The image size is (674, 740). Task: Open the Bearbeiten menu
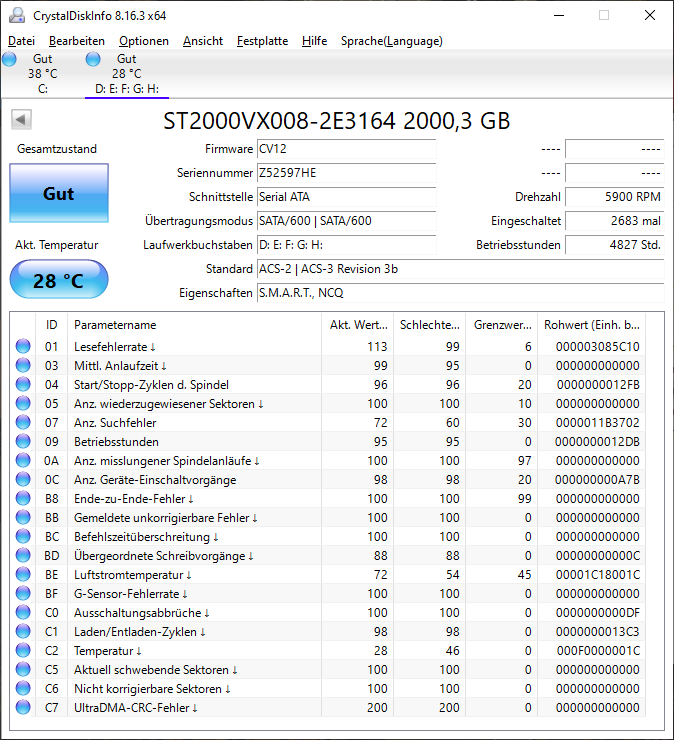point(77,41)
